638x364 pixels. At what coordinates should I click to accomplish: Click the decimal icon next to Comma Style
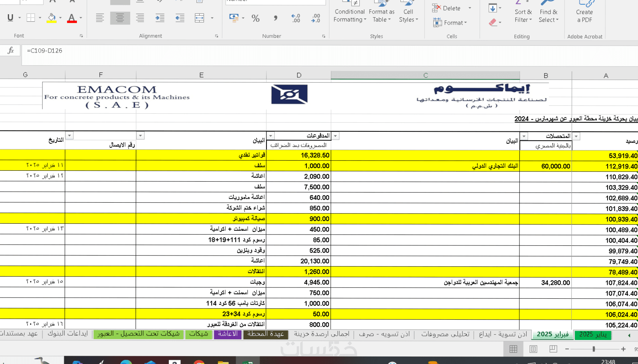296,18
